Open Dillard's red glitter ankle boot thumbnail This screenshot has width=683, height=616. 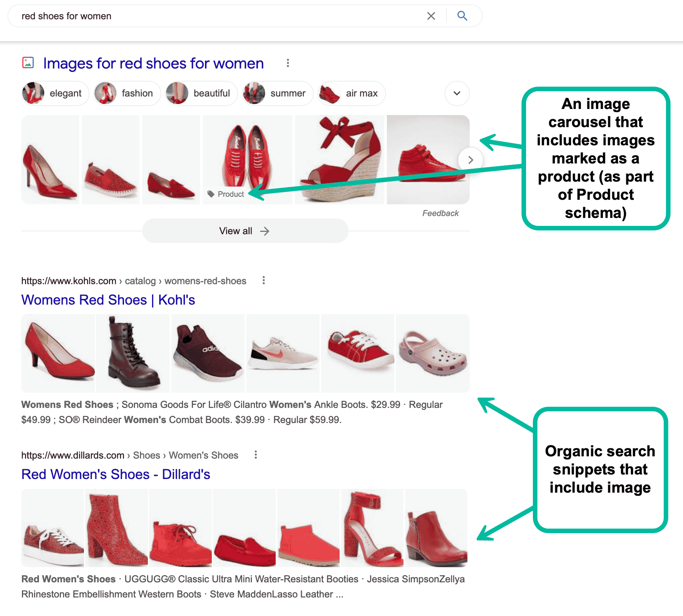click(116, 528)
